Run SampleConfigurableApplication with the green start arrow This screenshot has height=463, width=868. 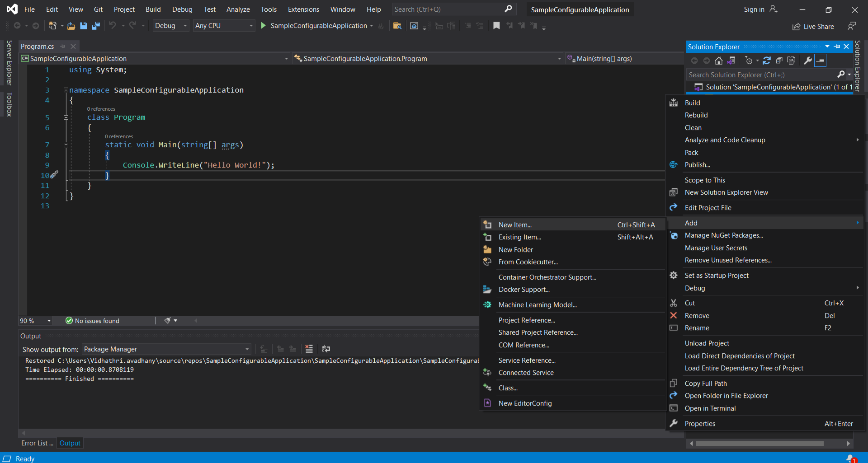tap(263, 26)
